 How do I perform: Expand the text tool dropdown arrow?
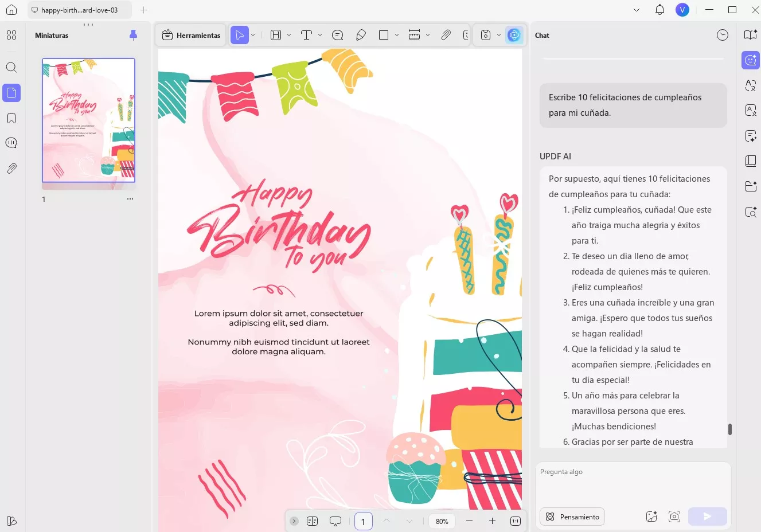tap(320, 35)
